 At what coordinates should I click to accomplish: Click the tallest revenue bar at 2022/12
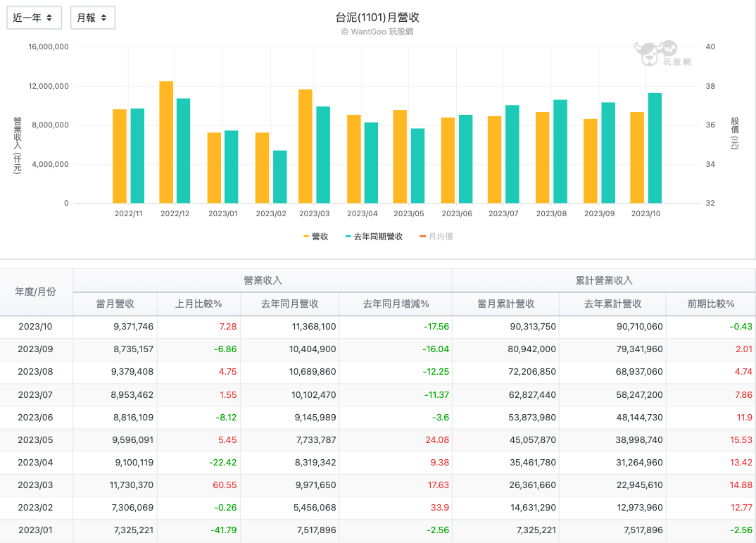point(164,141)
